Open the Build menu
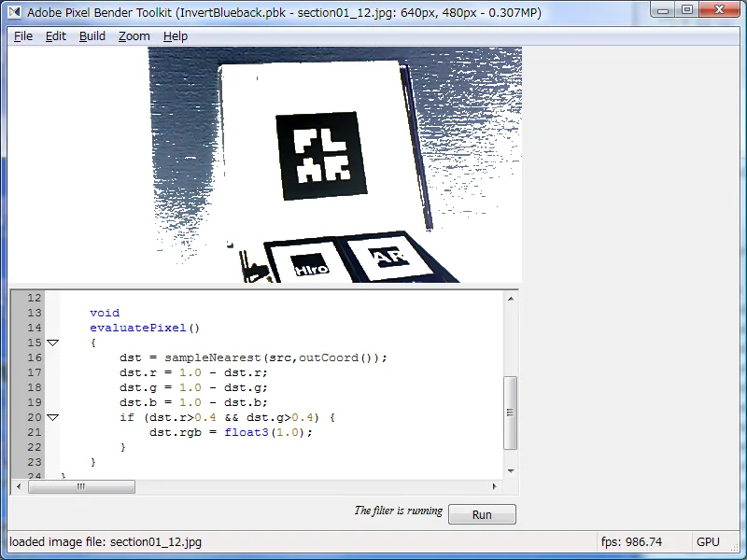 [x=92, y=36]
